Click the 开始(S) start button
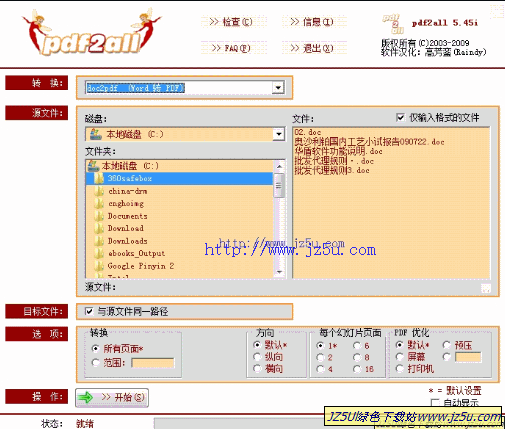505x429 pixels. [112, 397]
